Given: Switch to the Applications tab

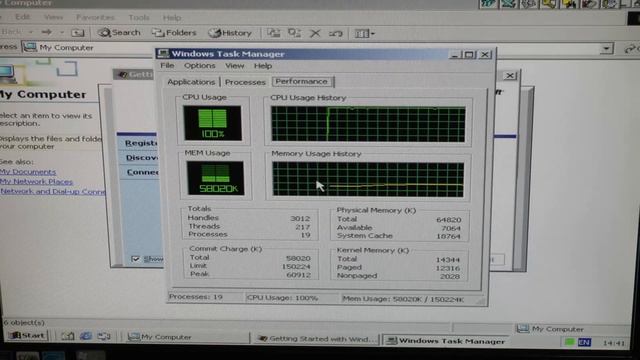Looking at the screenshot, I should 191,82.
